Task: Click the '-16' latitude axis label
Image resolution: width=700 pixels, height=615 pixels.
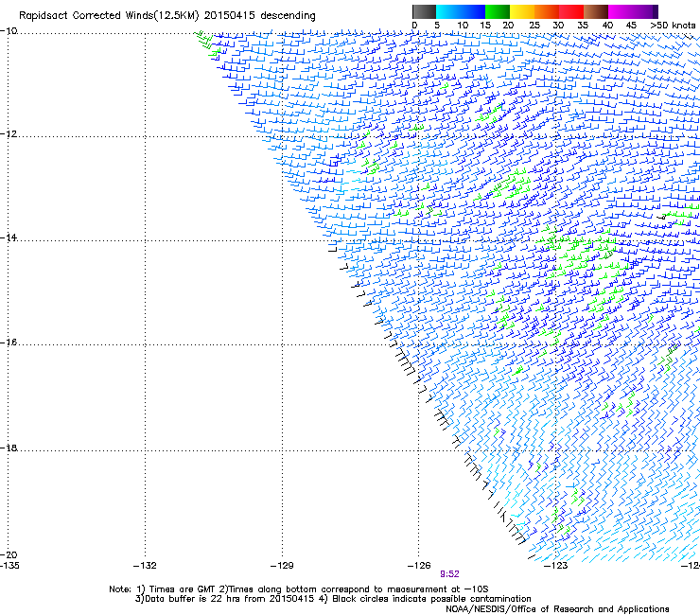Action: pyautogui.click(x=9, y=343)
